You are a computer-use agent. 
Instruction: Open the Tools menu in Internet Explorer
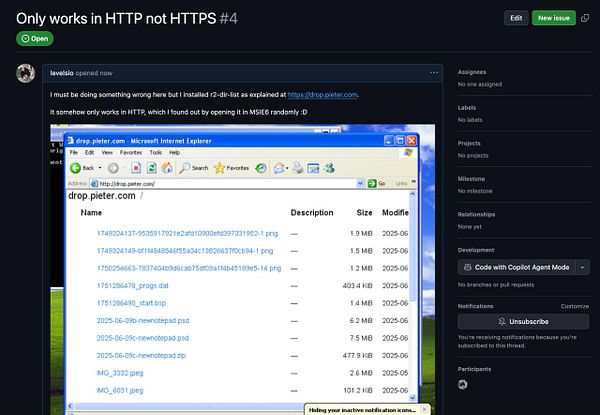point(155,152)
